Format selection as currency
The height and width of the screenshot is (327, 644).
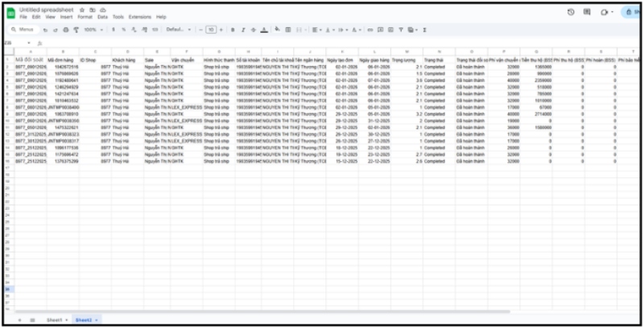(x=114, y=30)
